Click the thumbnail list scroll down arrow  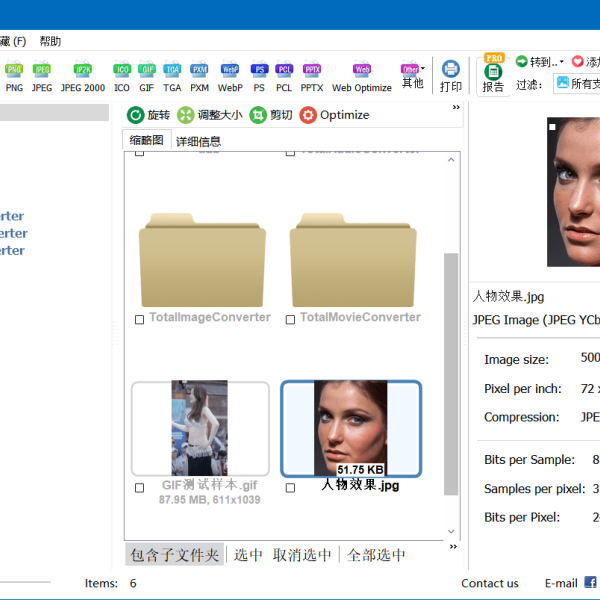pyautogui.click(x=451, y=532)
